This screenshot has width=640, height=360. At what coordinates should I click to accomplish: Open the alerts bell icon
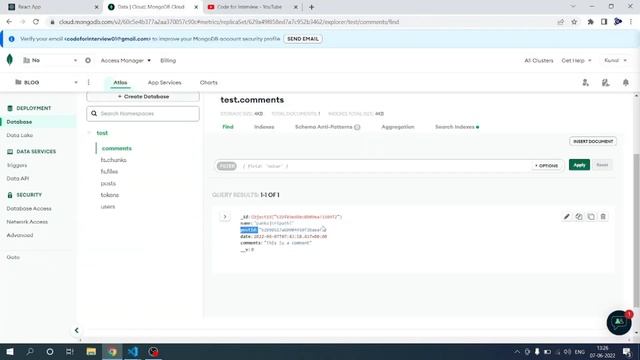pyautogui.click(x=626, y=82)
